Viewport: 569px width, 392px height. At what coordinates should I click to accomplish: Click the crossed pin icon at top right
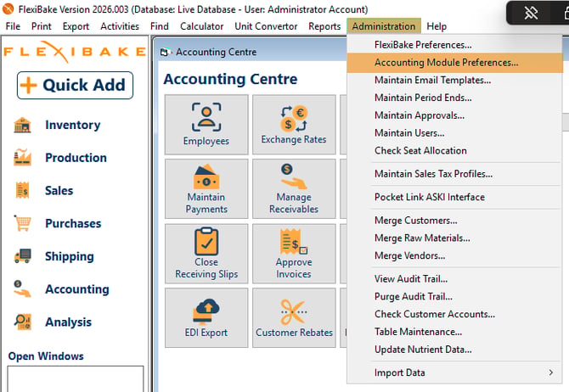point(531,14)
